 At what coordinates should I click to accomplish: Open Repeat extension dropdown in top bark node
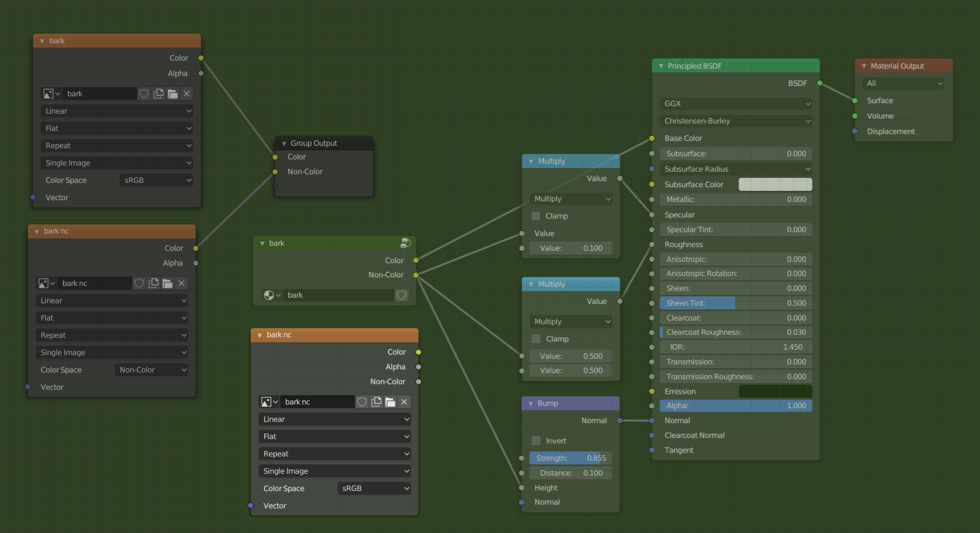pyautogui.click(x=117, y=146)
